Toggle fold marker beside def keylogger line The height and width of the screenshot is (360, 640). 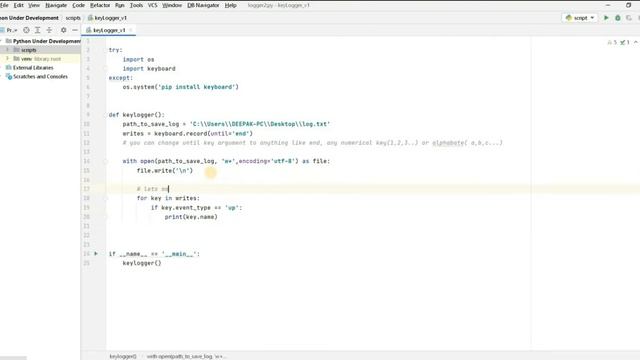coord(105,115)
